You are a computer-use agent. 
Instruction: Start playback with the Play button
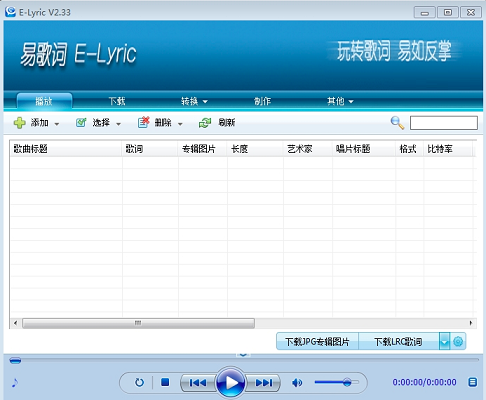[x=231, y=382]
